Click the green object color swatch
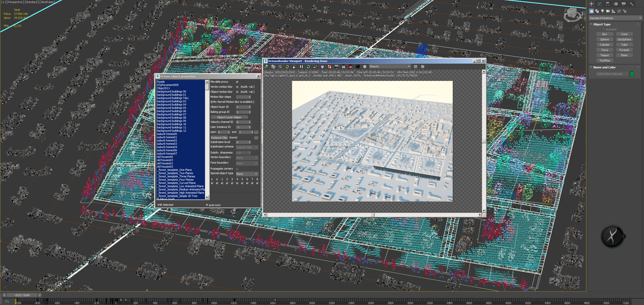Viewport: 644px width, 305px height. click(x=631, y=74)
